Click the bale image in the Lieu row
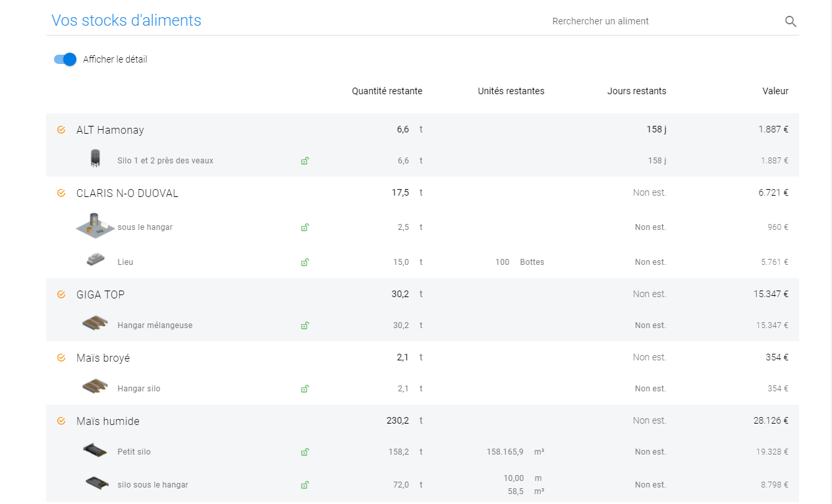Screen dimensions: 832x504 point(96,260)
